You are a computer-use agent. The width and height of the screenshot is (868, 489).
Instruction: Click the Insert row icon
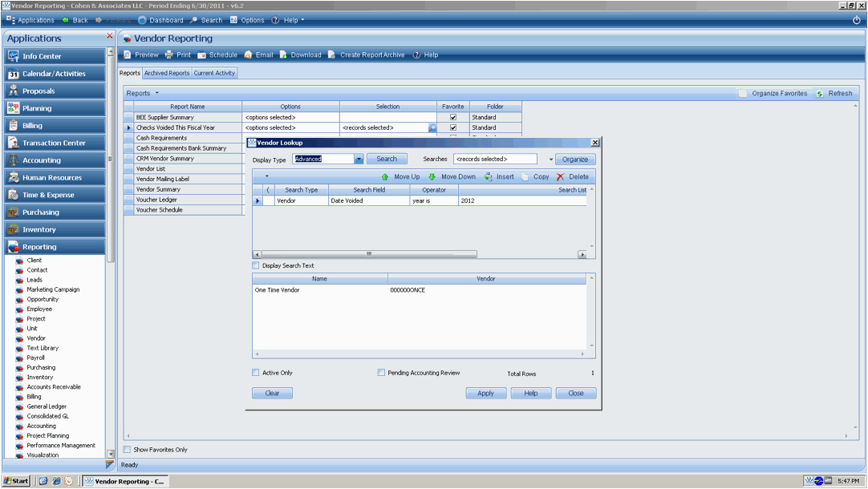tap(488, 176)
